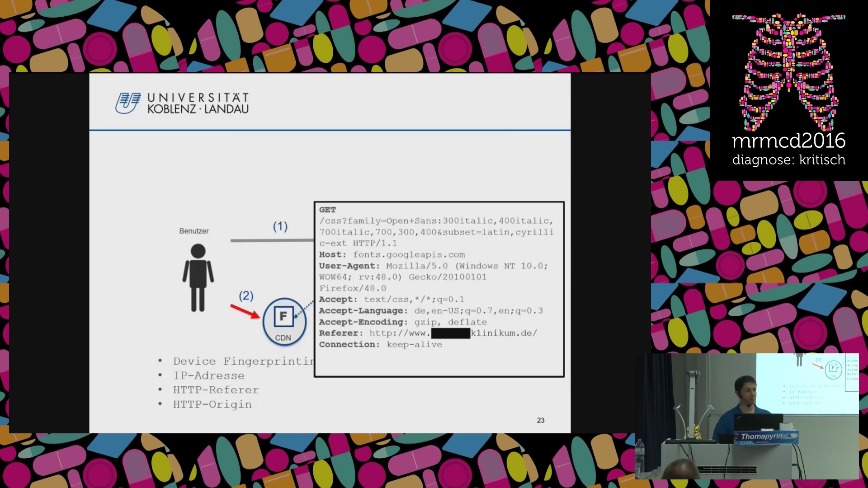Click the 'Accept-Language' header line
The image size is (868, 488).
pyautogui.click(x=431, y=311)
